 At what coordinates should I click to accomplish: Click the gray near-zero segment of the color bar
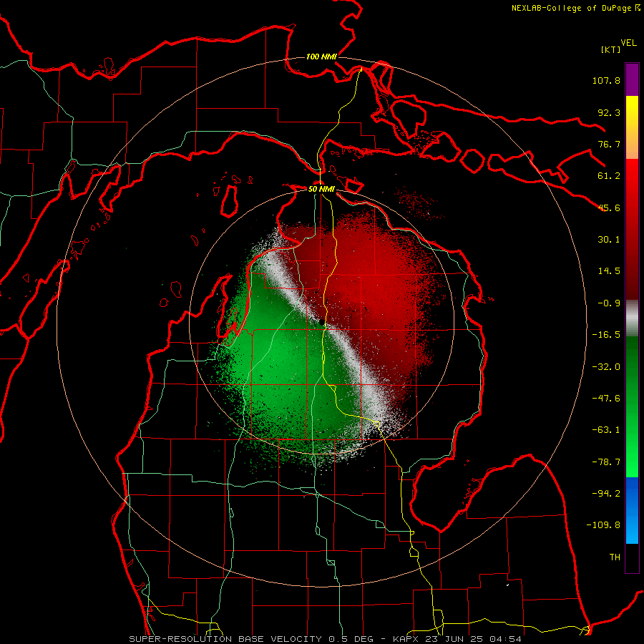632,318
